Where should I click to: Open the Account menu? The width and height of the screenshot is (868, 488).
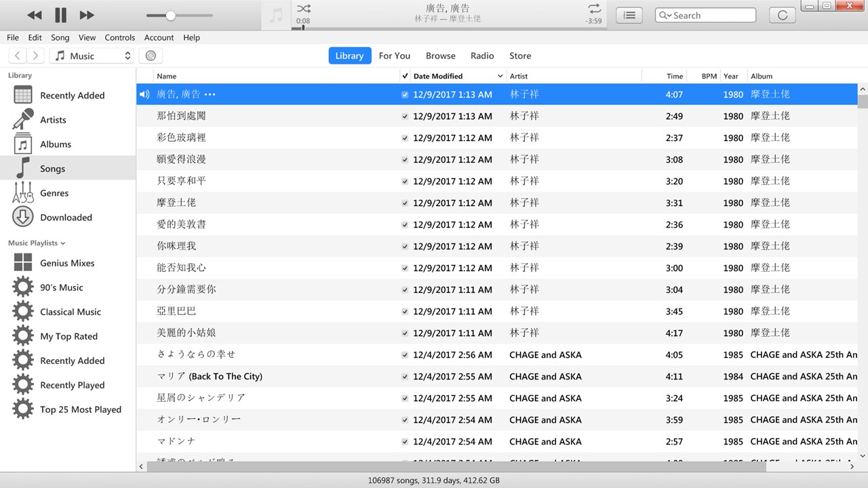pos(159,37)
